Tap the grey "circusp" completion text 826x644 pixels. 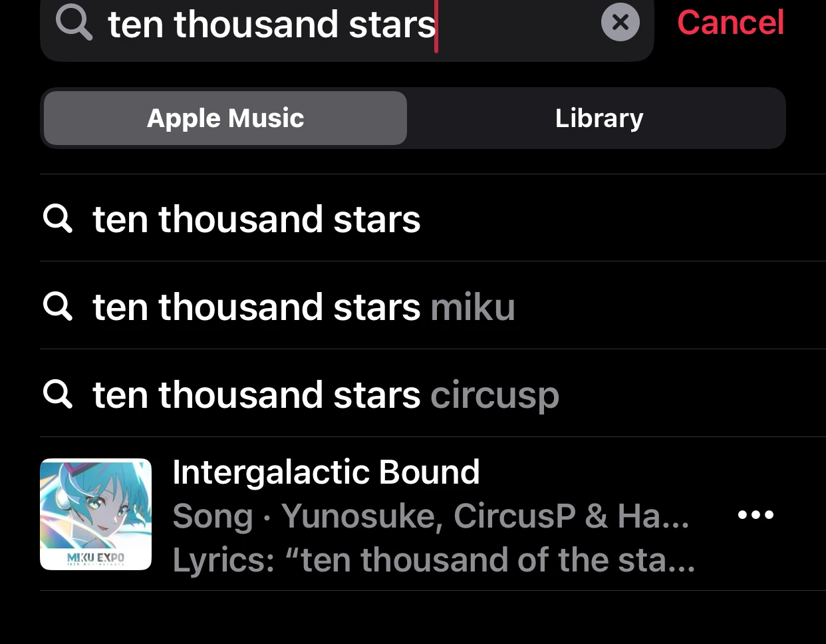point(495,395)
